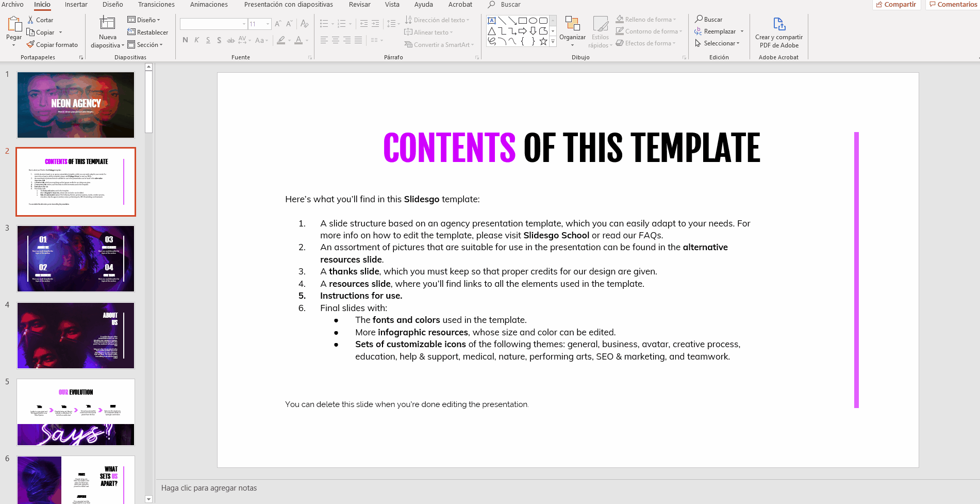980x504 pixels.
Task: Decrease font size with A-down icon
Action: click(x=289, y=24)
